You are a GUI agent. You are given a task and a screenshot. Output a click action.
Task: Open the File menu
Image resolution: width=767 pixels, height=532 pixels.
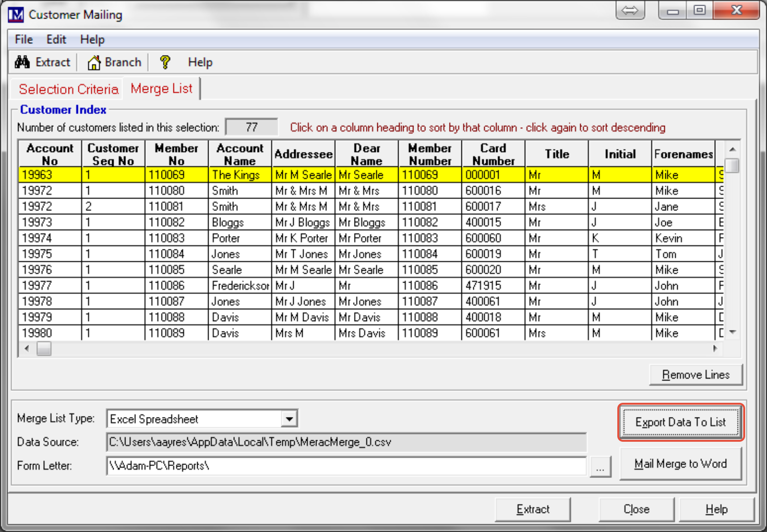(x=24, y=39)
